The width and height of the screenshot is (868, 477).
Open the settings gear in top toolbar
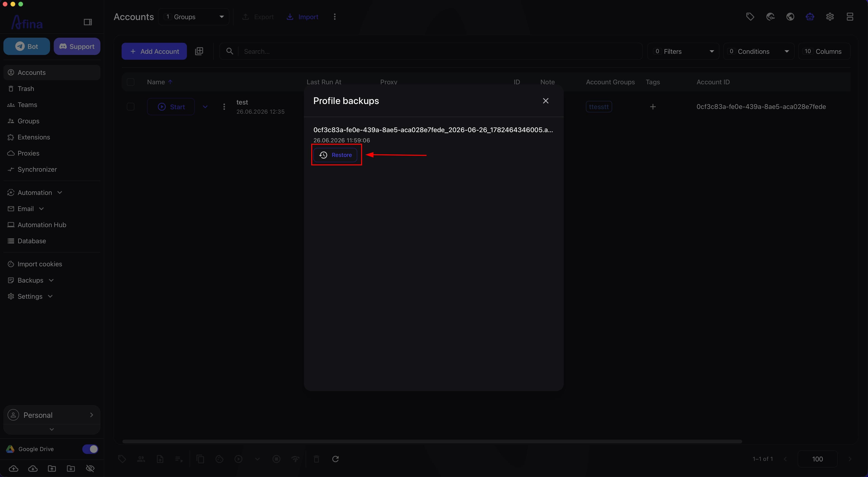click(x=830, y=17)
